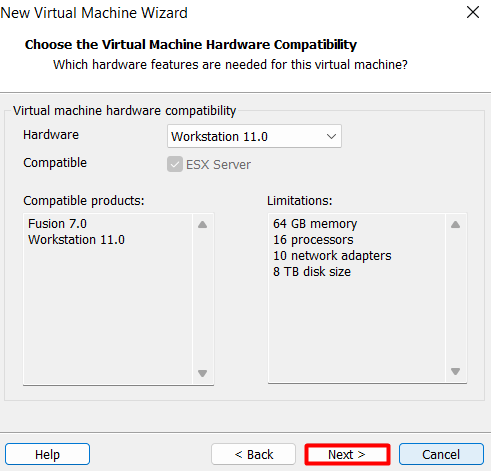The image size is (491, 471).
Task: Click Limitations list up arrow
Action: point(455,225)
